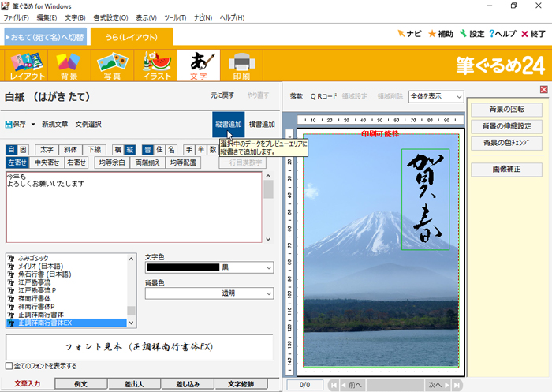Select the 背景 background icon

[70, 65]
